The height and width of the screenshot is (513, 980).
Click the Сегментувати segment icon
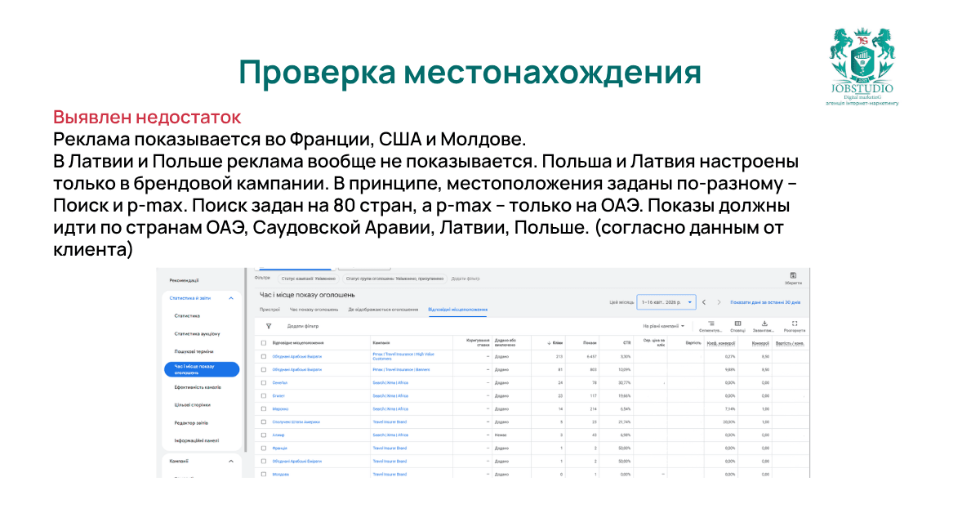coord(710,323)
